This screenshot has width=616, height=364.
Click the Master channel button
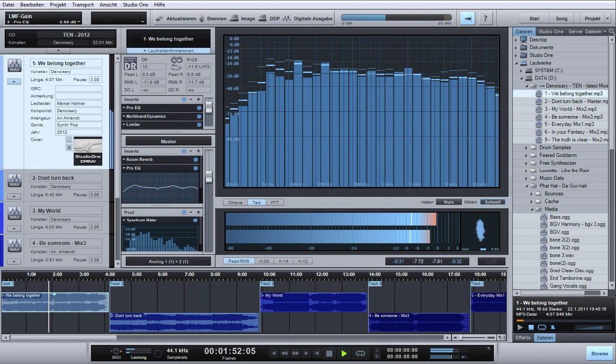coord(168,141)
